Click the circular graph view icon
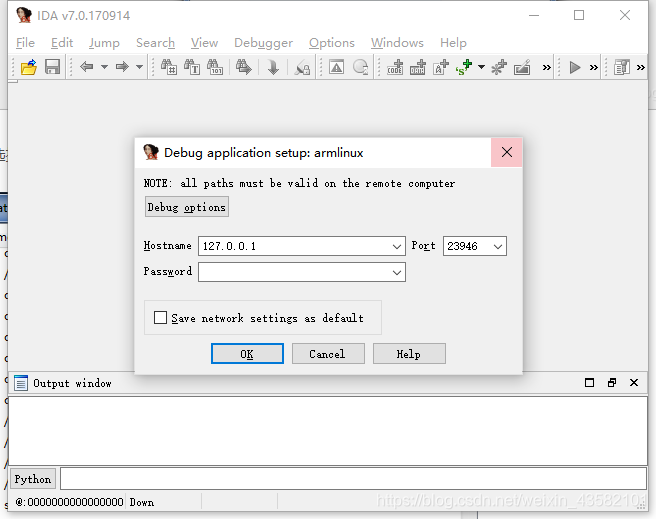Viewport: 656px width, 519px height. point(361,67)
